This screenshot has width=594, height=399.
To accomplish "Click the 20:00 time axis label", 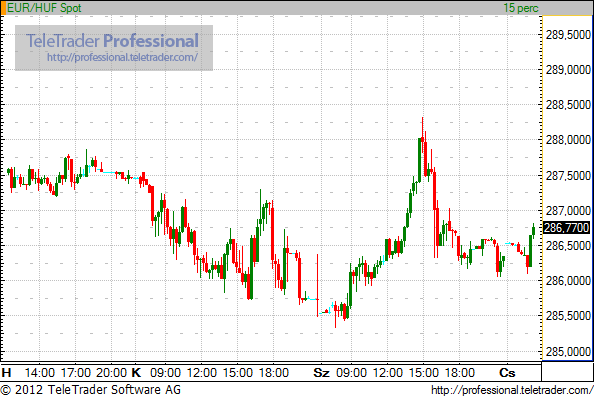I will point(111,373).
